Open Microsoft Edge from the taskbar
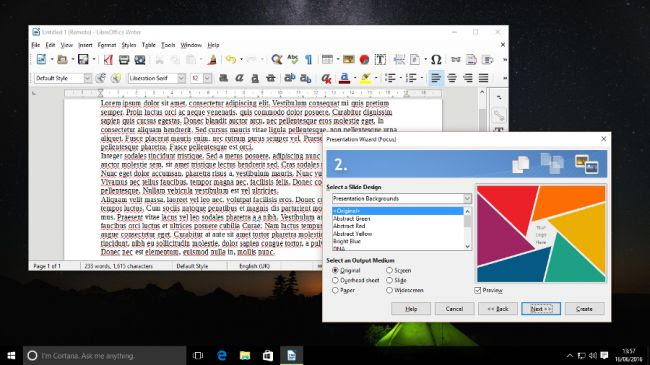The height and width of the screenshot is (365, 650). (222, 355)
